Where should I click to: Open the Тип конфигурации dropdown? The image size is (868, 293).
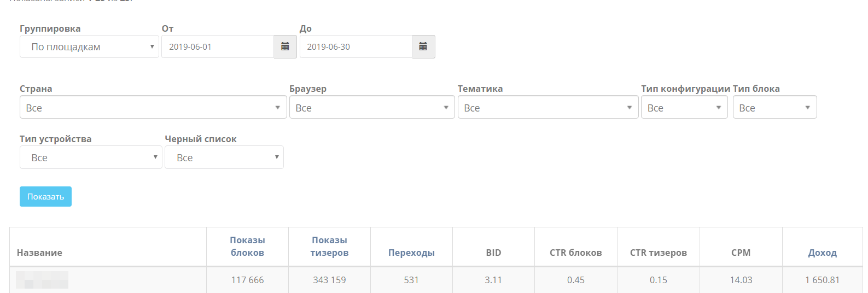click(684, 108)
